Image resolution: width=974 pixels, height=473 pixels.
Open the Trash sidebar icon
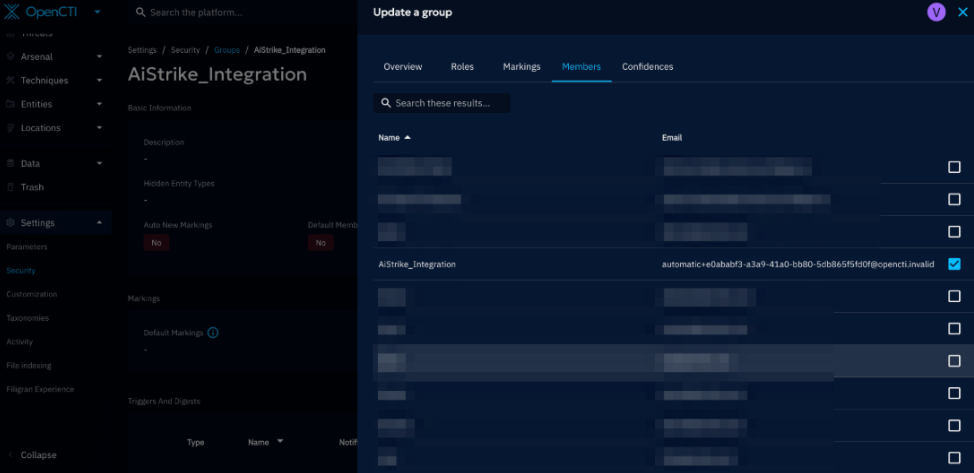pos(10,187)
